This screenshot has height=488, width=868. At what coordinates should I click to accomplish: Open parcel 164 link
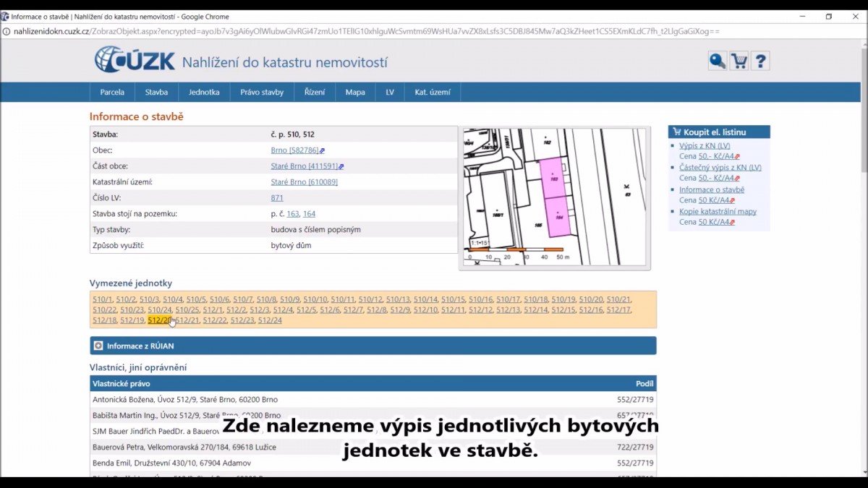[x=309, y=214]
